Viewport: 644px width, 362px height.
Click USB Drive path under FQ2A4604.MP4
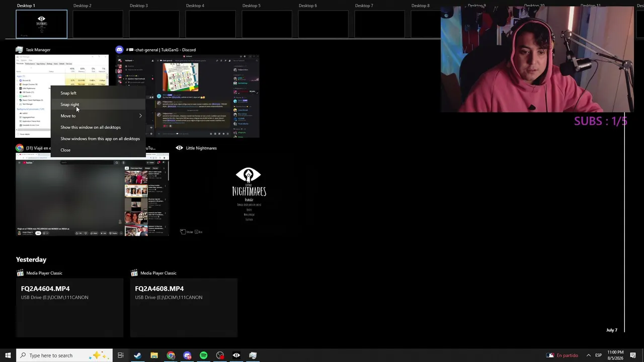tap(54, 297)
